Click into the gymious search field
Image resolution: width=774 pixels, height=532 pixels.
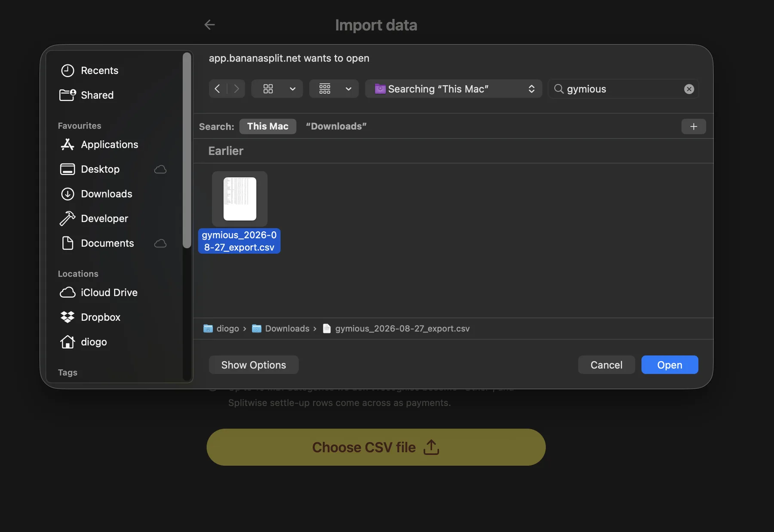point(623,89)
